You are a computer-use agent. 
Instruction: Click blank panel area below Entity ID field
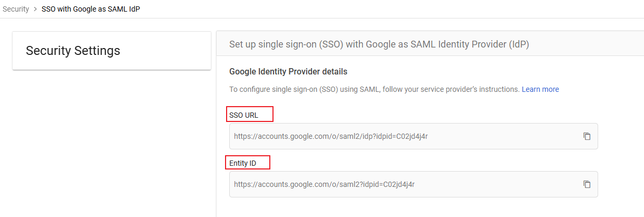[411, 207]
